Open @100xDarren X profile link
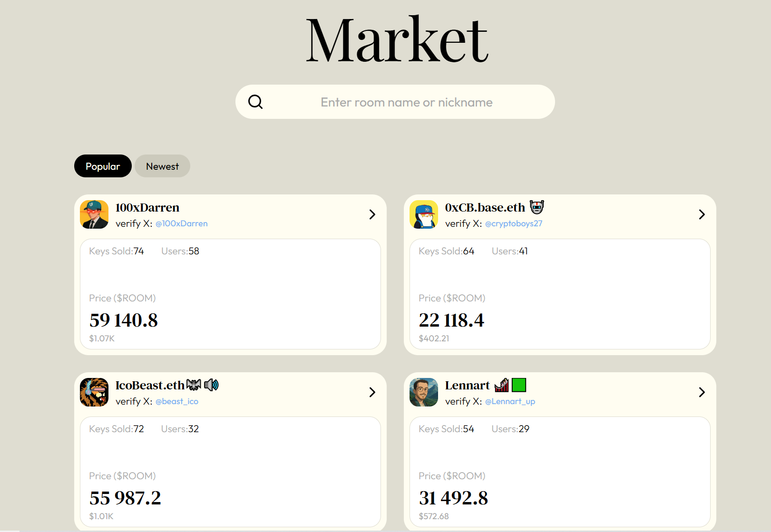771x532 pixels. click(x=182, y=223)
